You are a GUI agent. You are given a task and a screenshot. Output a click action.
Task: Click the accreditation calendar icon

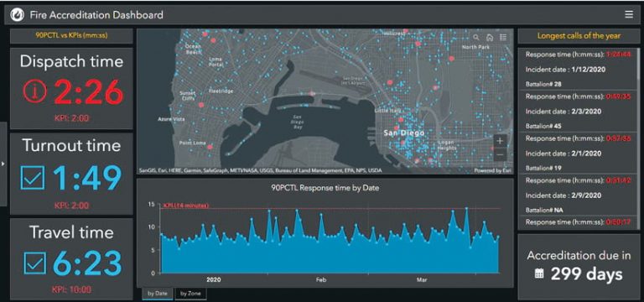point(539,273)
